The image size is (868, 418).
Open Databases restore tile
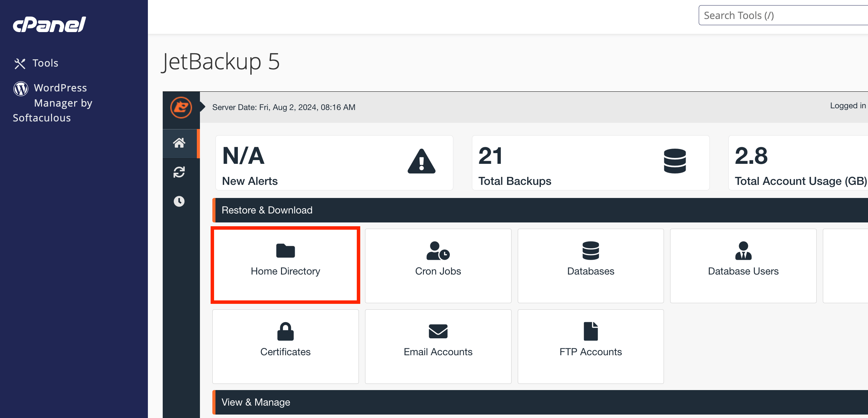tap(591, 266)
